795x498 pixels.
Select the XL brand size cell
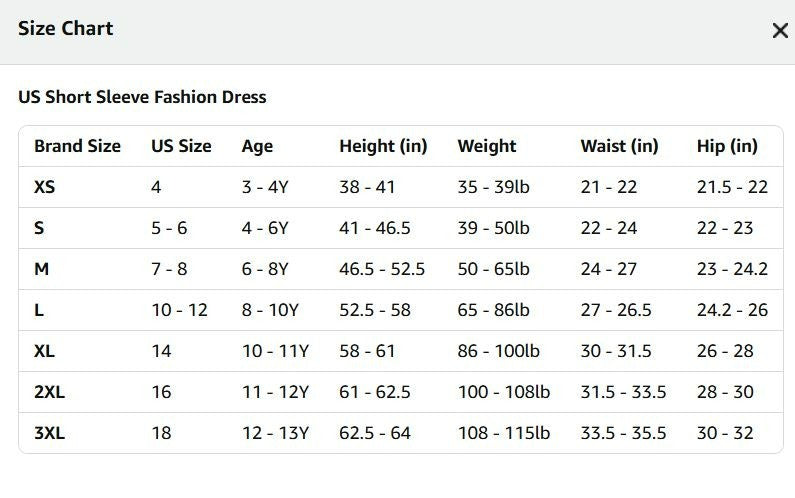[x=44, y=351]
